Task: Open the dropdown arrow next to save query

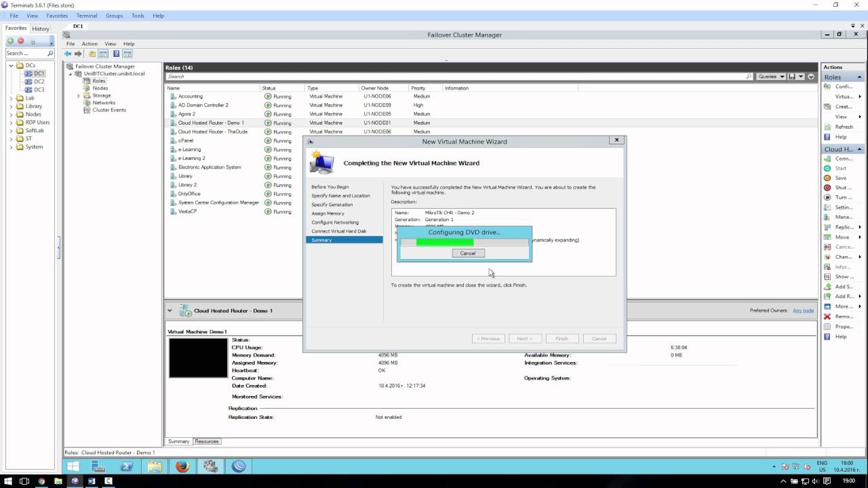Action: [x=801, y=77]
